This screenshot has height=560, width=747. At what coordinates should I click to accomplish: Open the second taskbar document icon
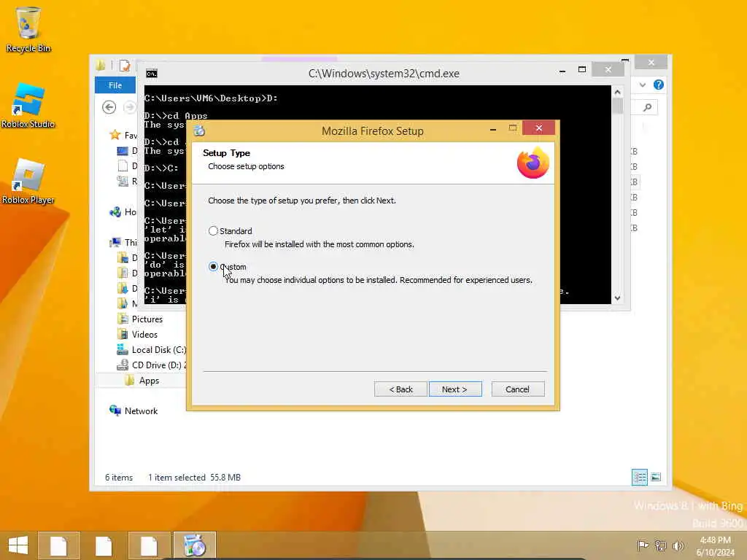coord(104,545)
